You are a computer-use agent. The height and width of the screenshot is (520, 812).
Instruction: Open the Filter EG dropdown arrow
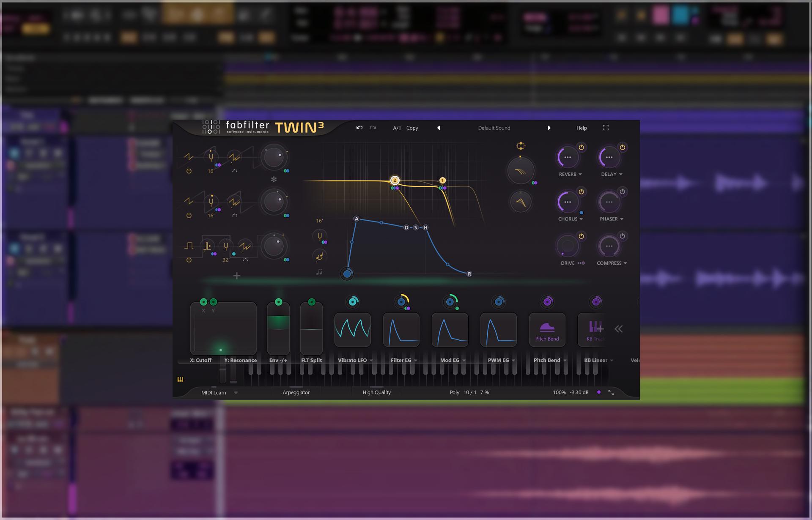(416, 361)
